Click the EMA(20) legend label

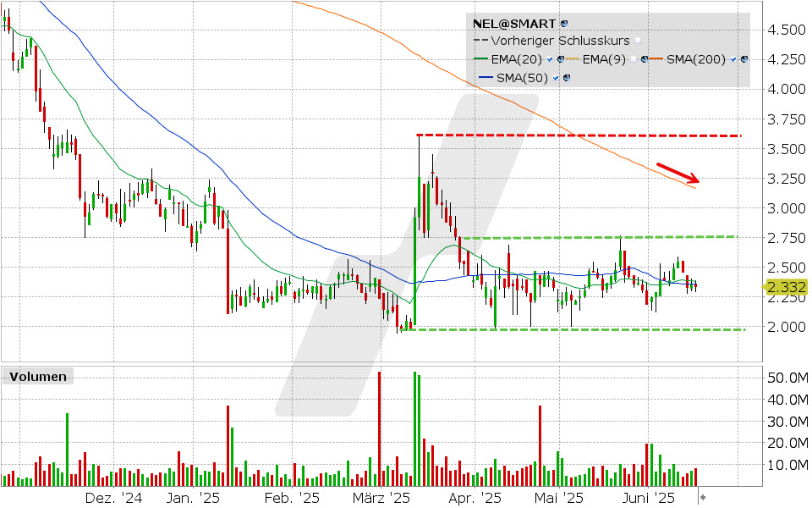(516, 59)
